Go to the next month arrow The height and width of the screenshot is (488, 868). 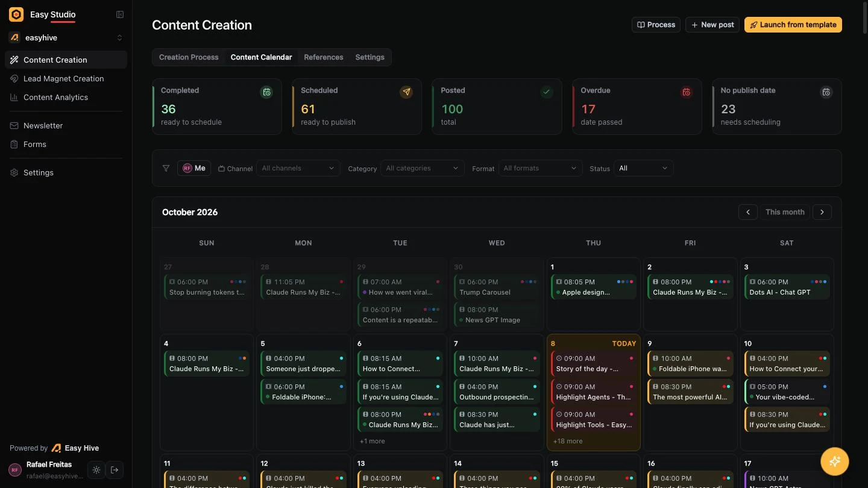point(822,212)
